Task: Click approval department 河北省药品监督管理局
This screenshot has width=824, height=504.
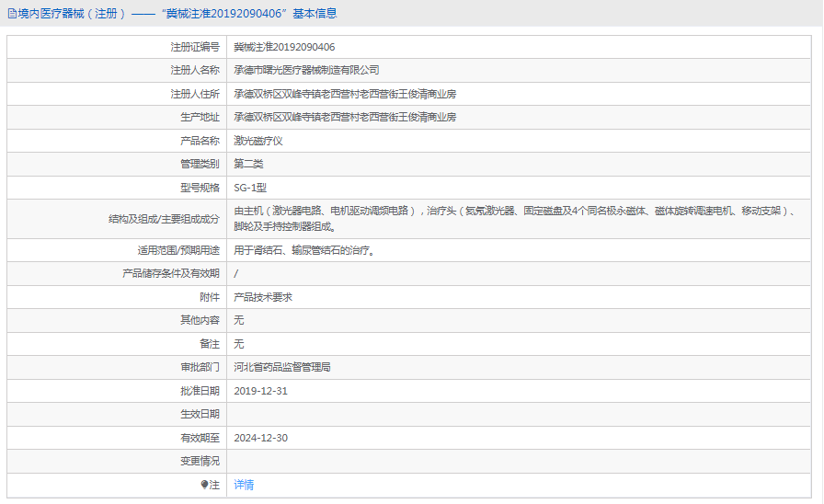Action: click(x=281, y=367)
